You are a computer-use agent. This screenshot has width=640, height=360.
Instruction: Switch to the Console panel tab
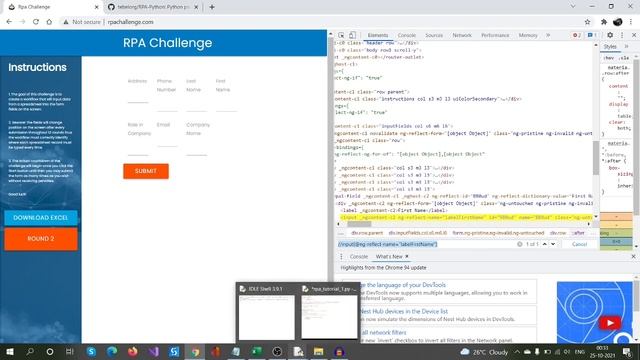click(407, 36)
